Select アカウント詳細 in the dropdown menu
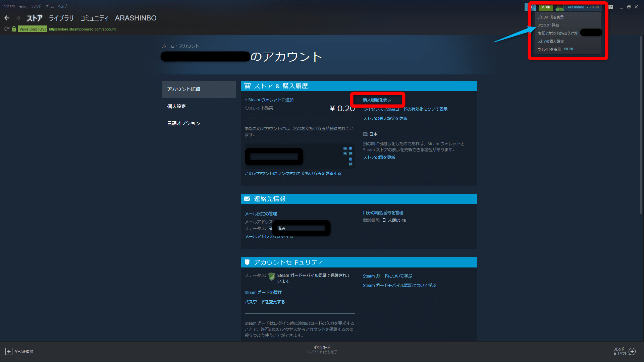The width and height of the screenshot is (644, 362). [548, 25]
